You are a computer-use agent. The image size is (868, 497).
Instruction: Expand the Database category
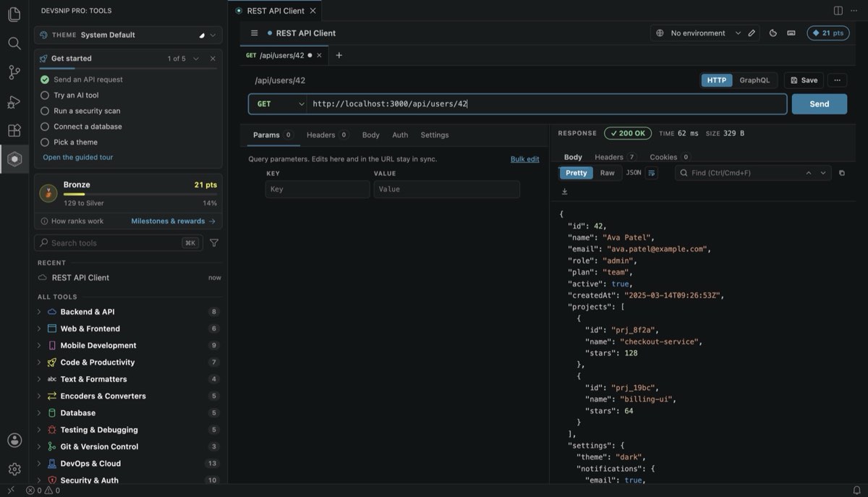128,413
